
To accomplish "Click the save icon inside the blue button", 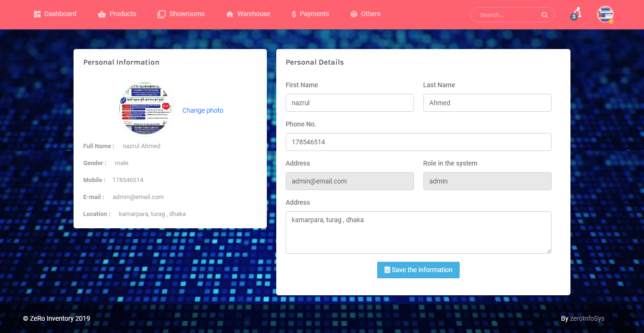I will point(387,270).
